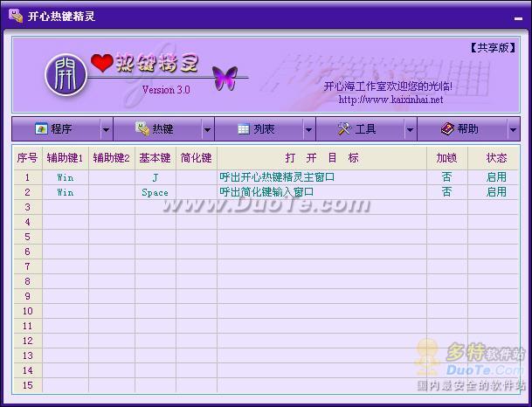Select empty row number 3
This screenshot has height=407, width=532.
pos(27,207)
